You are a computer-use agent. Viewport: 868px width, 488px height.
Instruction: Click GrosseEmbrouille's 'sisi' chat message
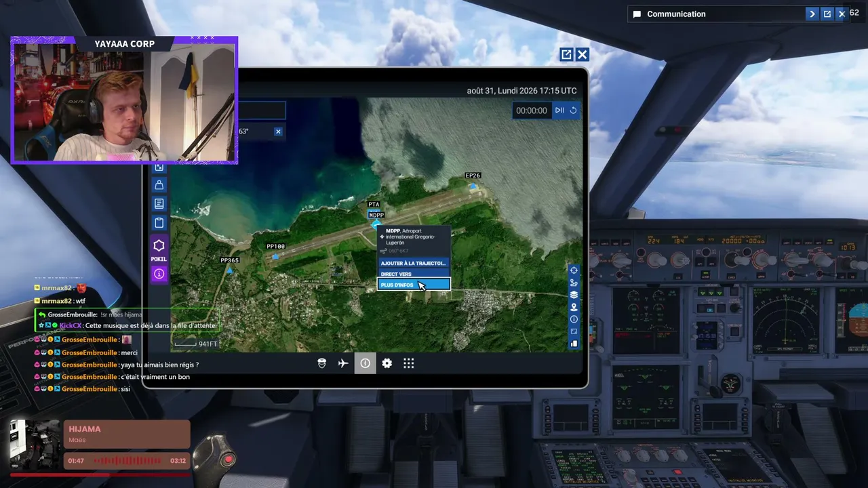[81, 389]
